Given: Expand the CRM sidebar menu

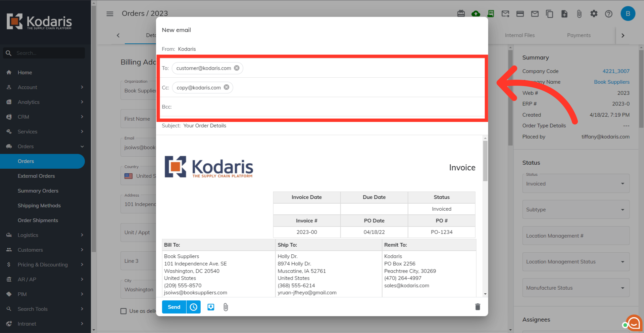Looking at the screenshot, I should 45,117.
